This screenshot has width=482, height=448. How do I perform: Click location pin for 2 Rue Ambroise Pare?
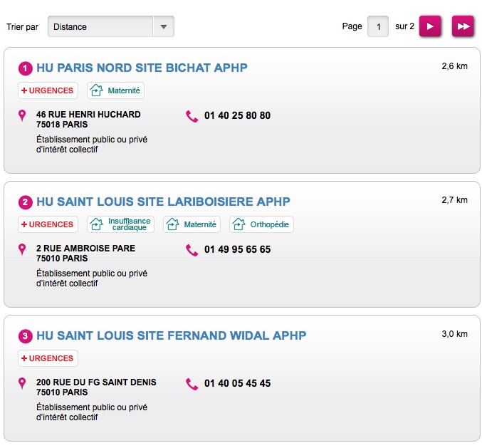tap(22, 249)
